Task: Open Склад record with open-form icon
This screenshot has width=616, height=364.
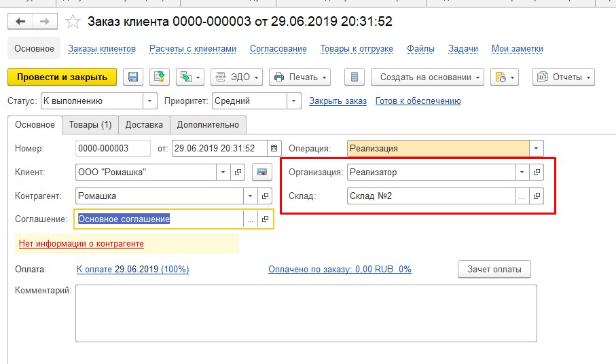Action: click(x=537, y=196)
